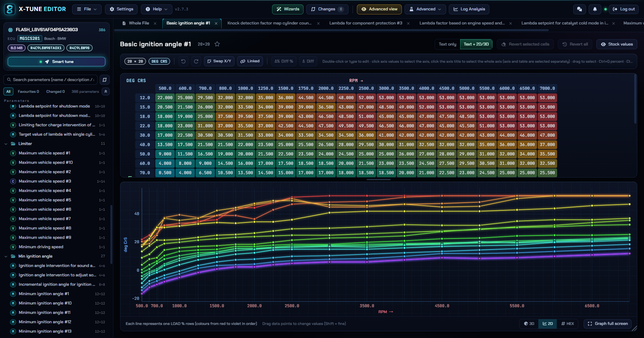The image size is (644, 338).
Task: Click the ECU chip icon beside FLASH file name
Action: 10,30
